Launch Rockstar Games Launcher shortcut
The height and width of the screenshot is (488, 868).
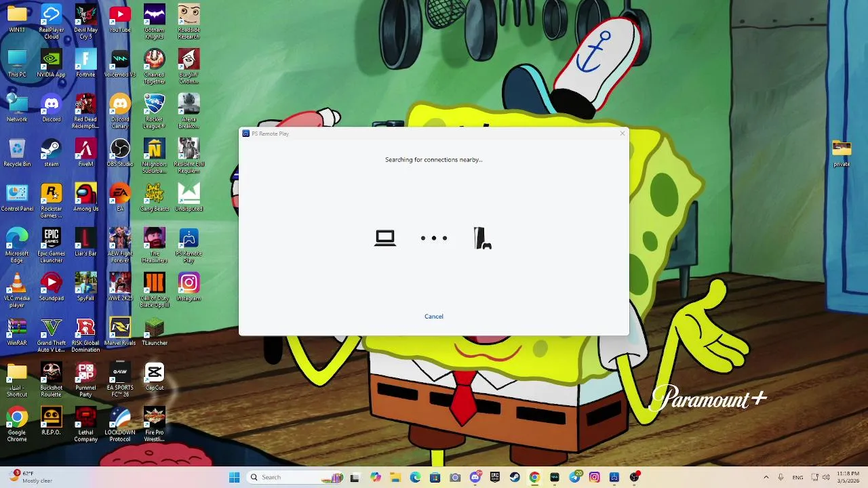coord(52,201)
